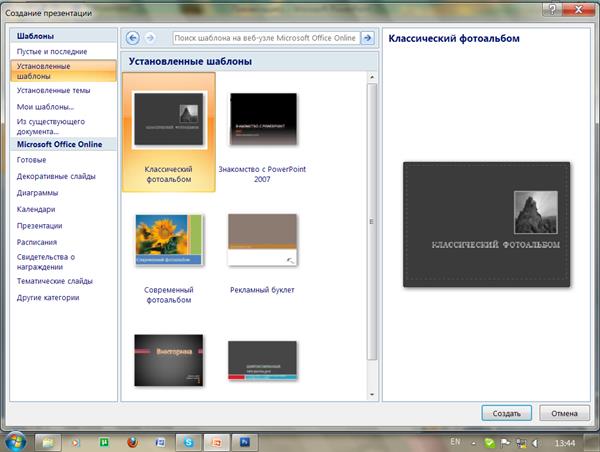Open the network tray icon

pos(521,443)
